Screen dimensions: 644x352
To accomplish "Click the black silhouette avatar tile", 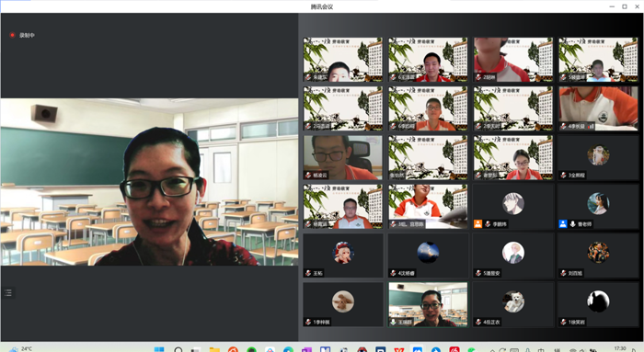I will [x=598, y=301].
